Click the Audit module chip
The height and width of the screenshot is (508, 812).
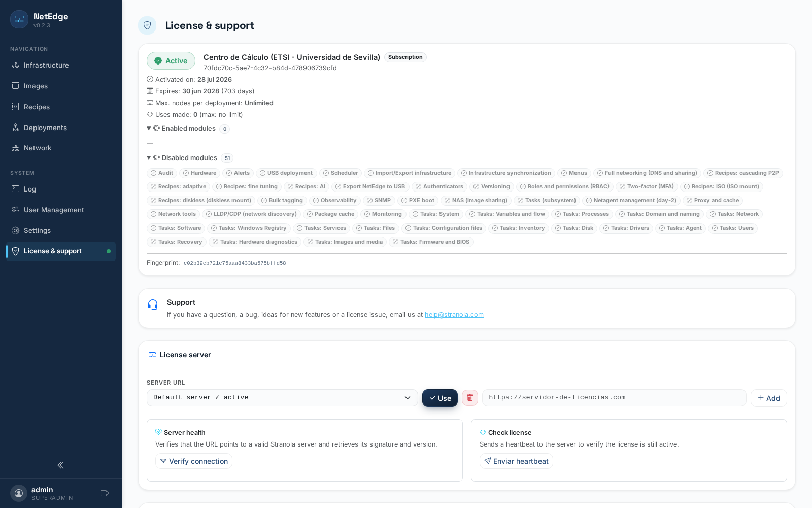(162, 173)
